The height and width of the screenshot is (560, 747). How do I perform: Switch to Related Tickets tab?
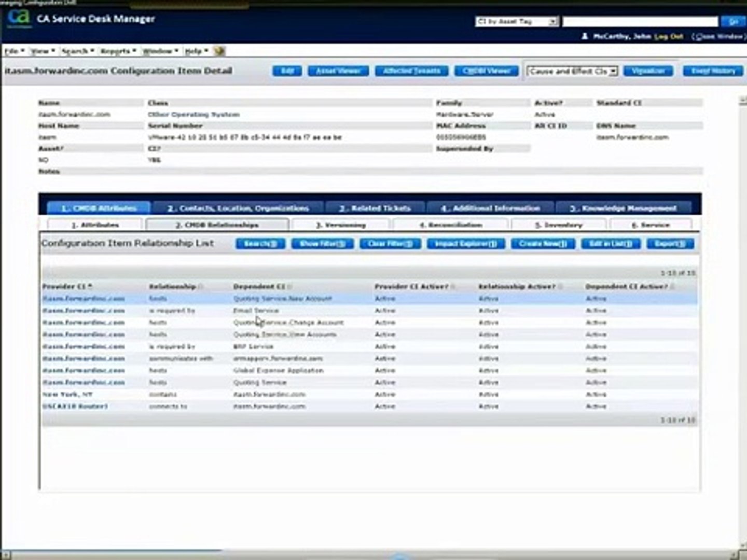375,208
